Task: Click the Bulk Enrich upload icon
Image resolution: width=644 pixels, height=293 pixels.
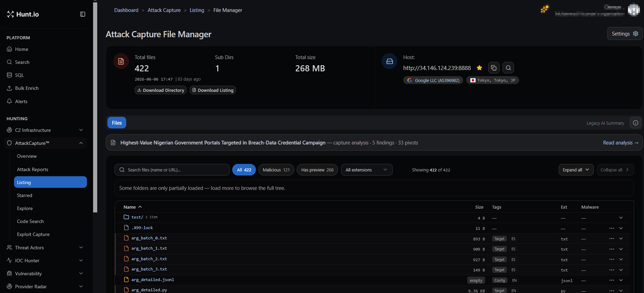Action: click(10, 88)
